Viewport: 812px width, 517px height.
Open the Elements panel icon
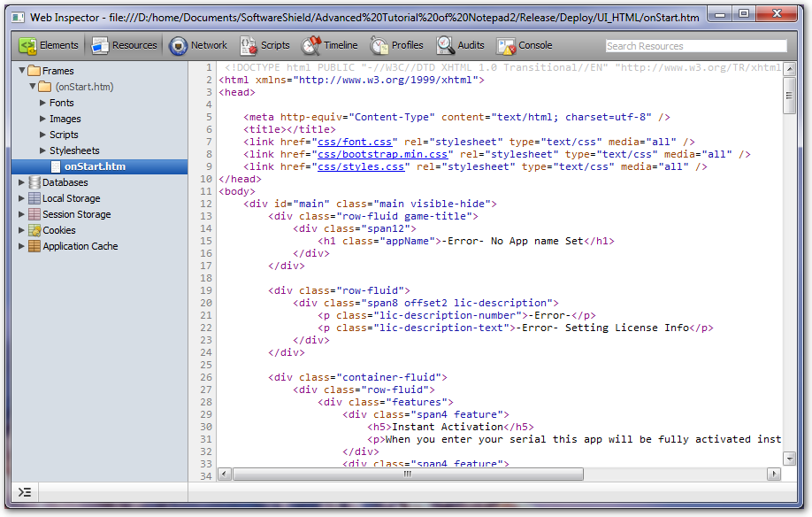click(27, 45)
